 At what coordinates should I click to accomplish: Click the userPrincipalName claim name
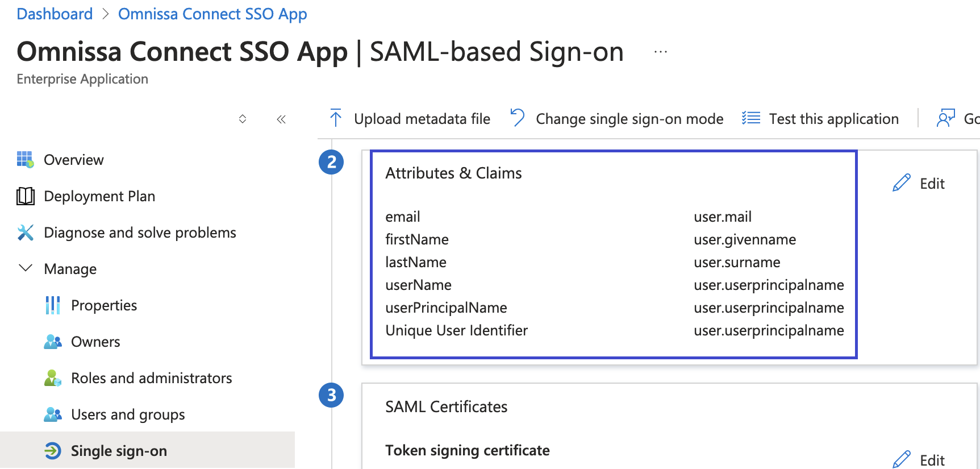click(x=446, y=308)
